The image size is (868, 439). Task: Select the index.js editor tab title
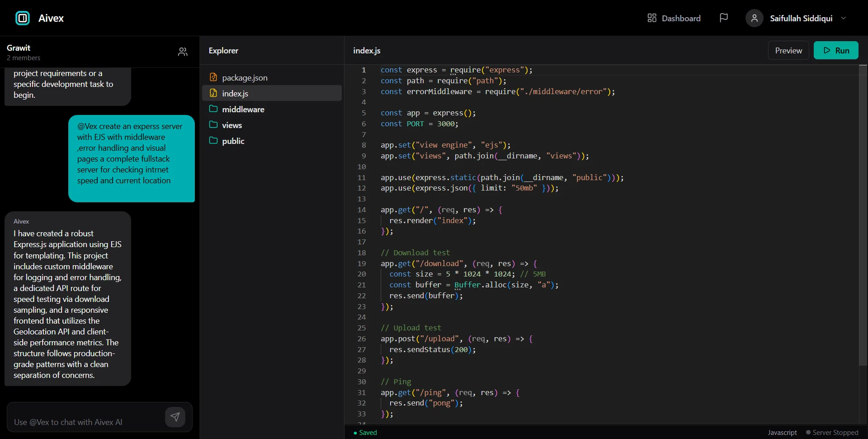[367, 51]
